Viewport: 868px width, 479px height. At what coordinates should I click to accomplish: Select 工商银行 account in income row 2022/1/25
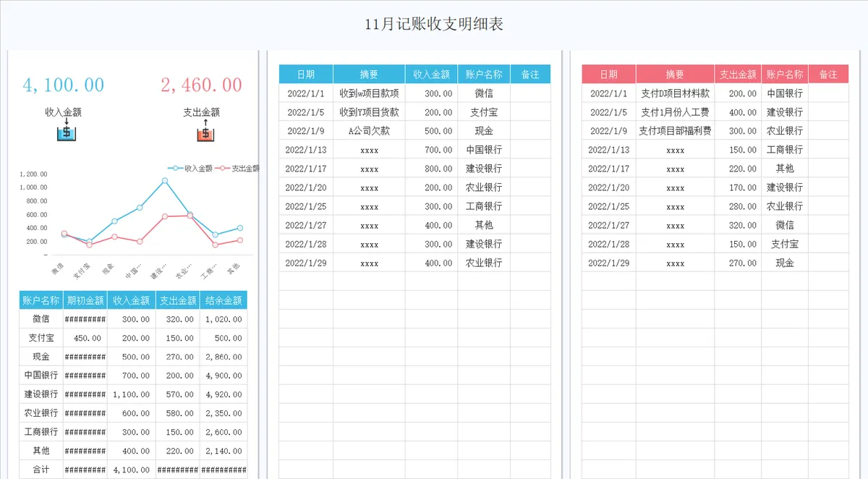484,206
